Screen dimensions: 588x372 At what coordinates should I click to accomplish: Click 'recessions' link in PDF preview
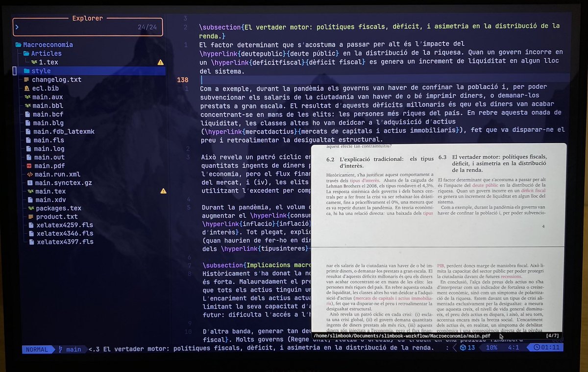[511, 276]
